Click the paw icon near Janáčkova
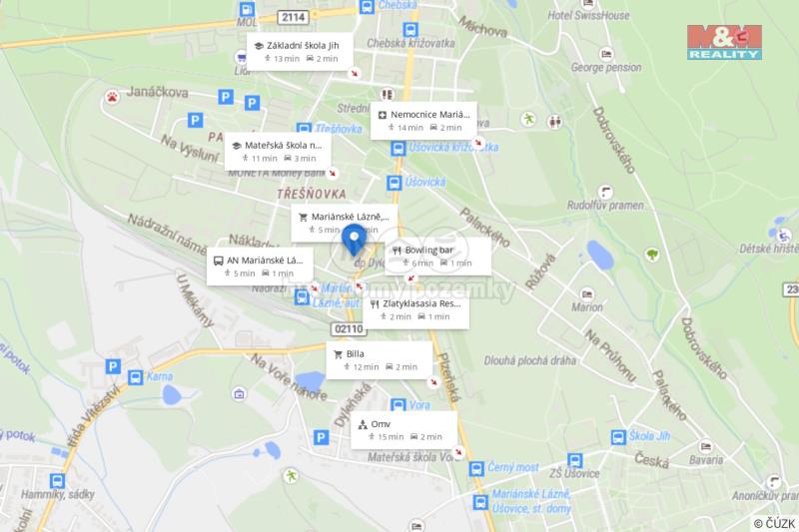Image resolution: width=799 pixels, height=532 pixels. click(x=112, y=96)
